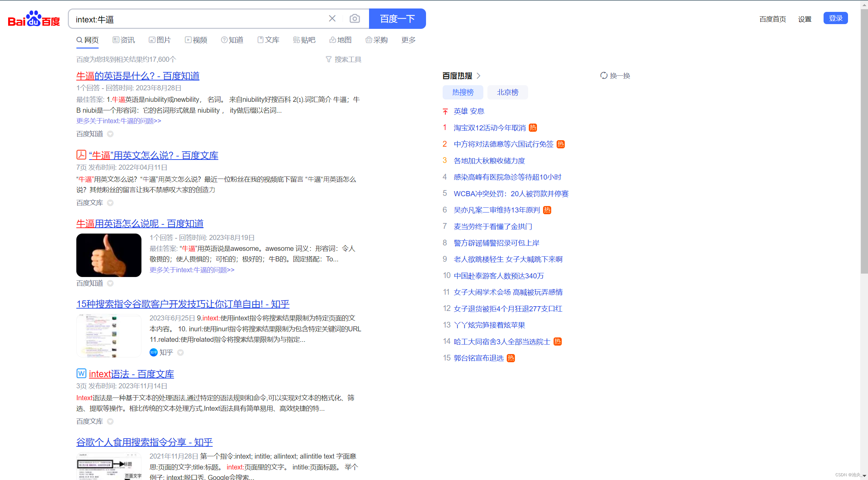Screen dimensions: 868x480
Task: Click the 知乎 source icon
Action: 153,352
